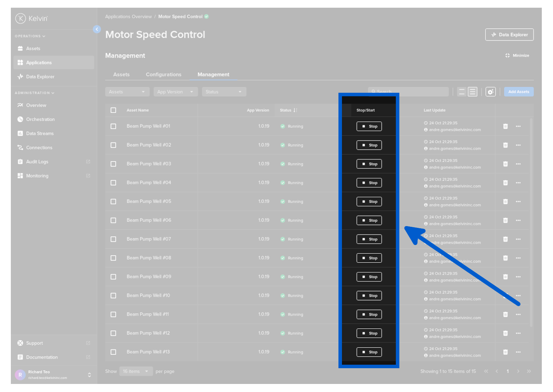Switch to the Configurations tab
This screenshot has height=392, width=553.
click(163, 75)
